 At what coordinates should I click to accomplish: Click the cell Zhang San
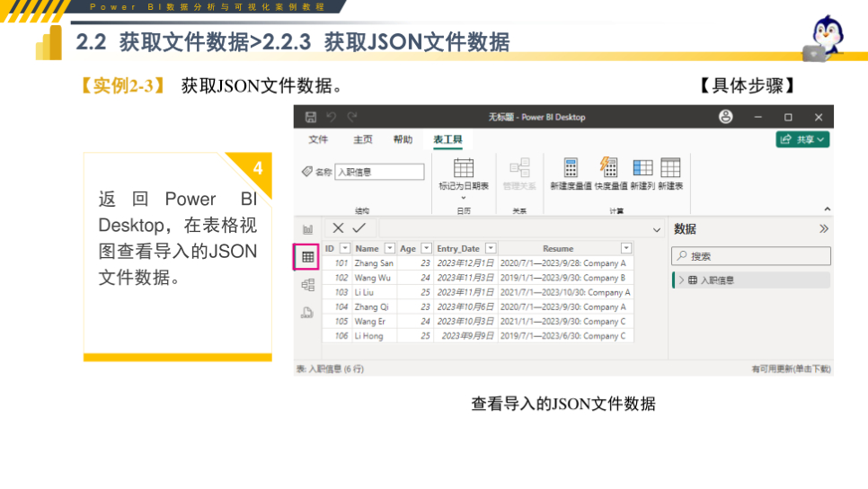374,263
